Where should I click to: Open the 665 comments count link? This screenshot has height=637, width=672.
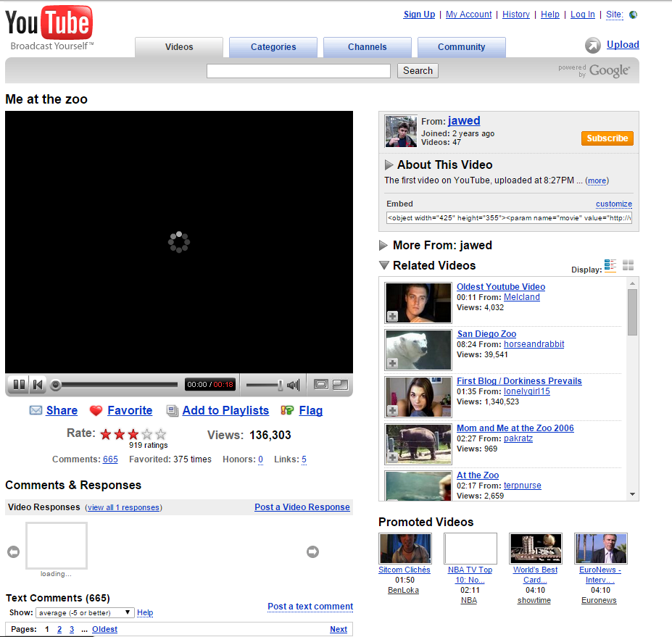pyautogui.click(x=110, y=459)
